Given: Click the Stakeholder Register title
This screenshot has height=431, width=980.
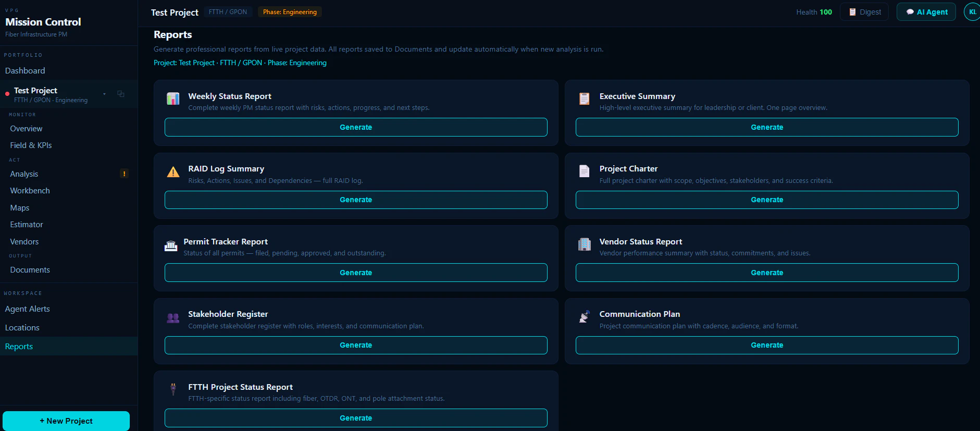Looking at the screenshot, I should (228, 314).
